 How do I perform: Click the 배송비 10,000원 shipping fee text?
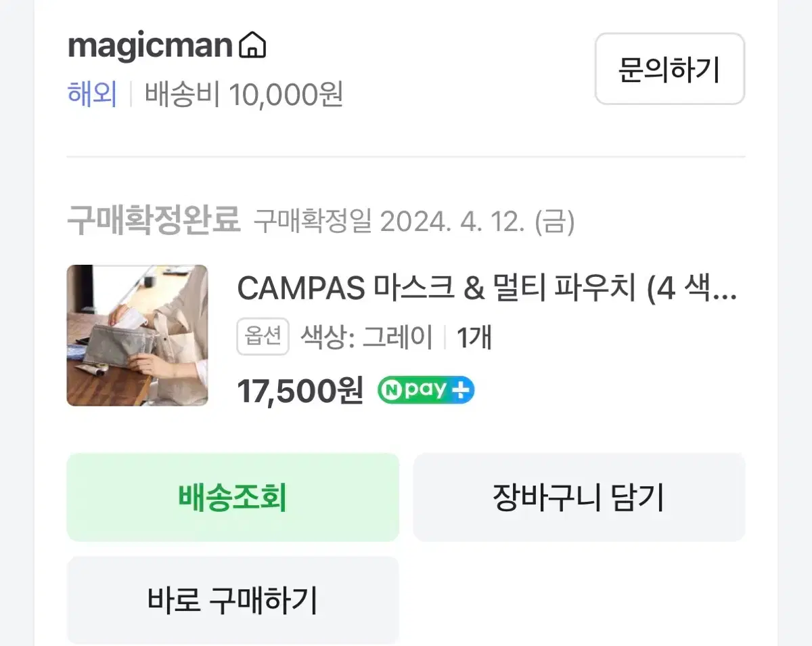point(244,94)
